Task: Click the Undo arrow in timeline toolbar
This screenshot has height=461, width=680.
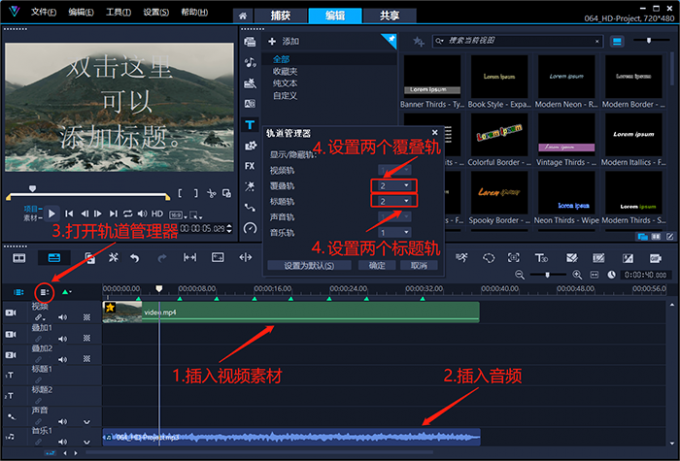Action: click(135, 258)
